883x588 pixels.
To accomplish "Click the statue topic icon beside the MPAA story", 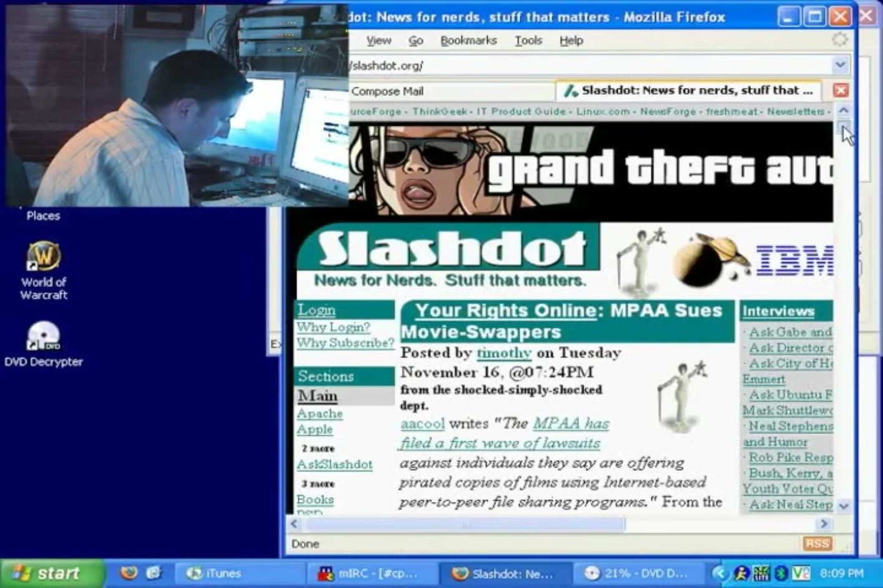I will pos(682,395).
